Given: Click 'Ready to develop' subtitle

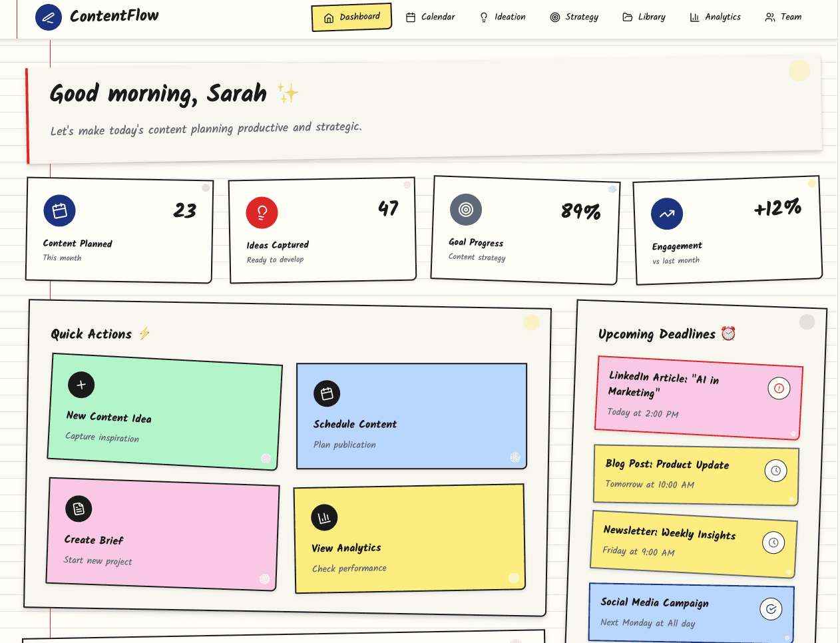Looking at the screenshot, I should pyautogui.click(x=275, y=260).
